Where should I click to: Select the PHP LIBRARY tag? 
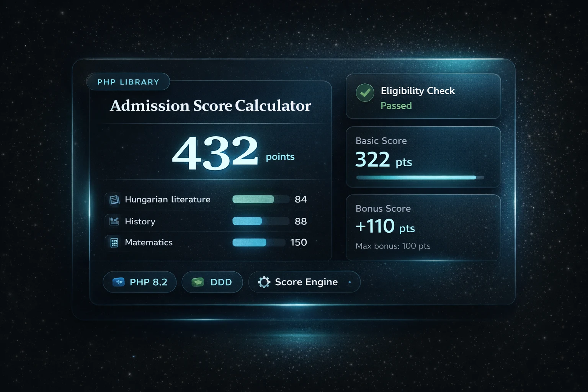tap(128, 82)
